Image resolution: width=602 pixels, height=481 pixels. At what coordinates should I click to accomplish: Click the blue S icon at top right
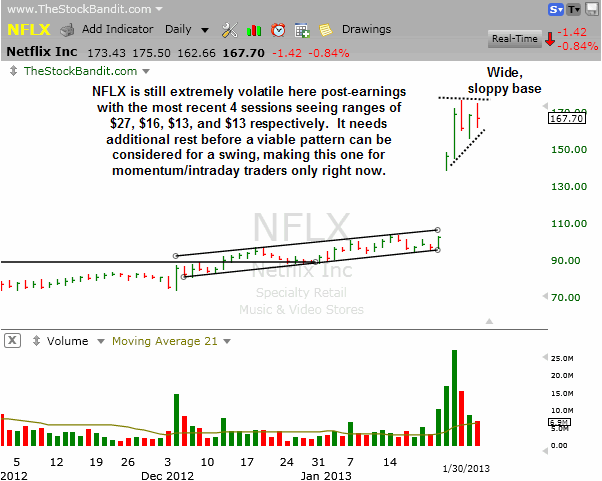coord(554,9)
